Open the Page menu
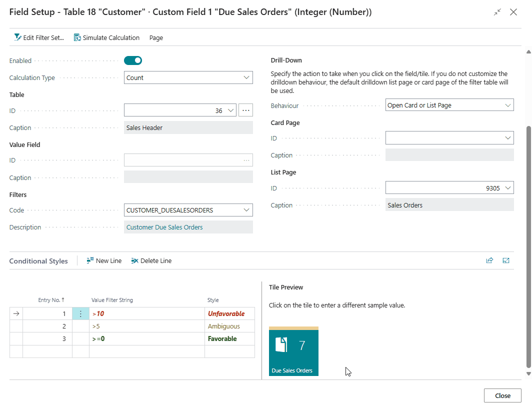Screen dimensions: 532x413 [156, 37]
